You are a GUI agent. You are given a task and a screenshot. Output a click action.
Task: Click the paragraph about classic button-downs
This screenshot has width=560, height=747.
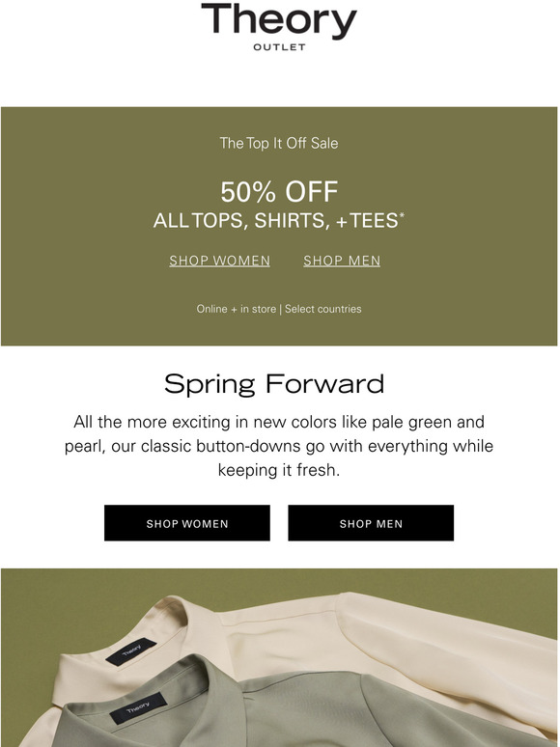279,446
